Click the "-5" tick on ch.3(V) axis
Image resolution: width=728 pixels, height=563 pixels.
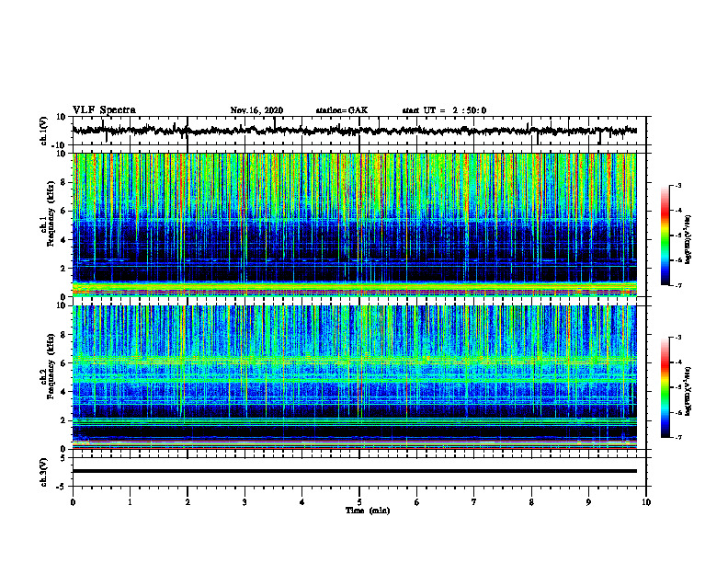pos(63,487)
